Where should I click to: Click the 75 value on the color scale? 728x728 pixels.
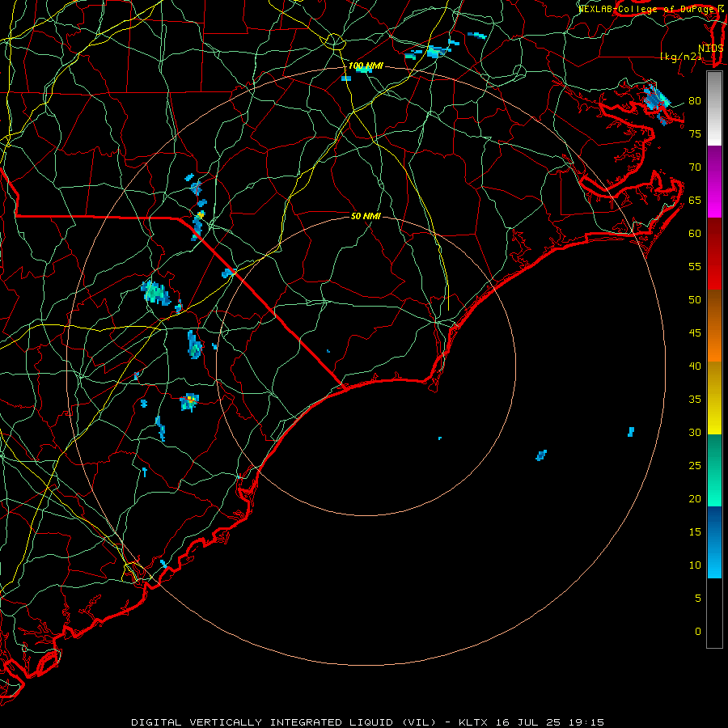pos(695,134)
